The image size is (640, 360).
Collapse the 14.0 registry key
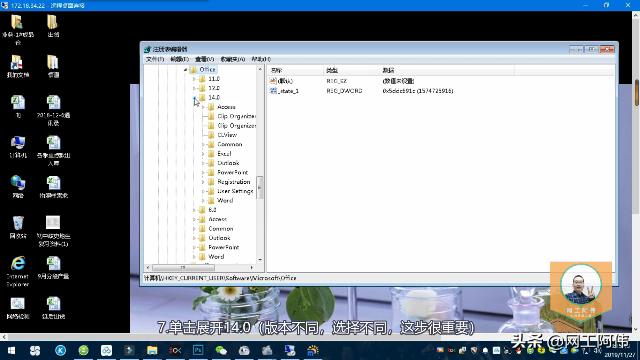tap(194, 98)
